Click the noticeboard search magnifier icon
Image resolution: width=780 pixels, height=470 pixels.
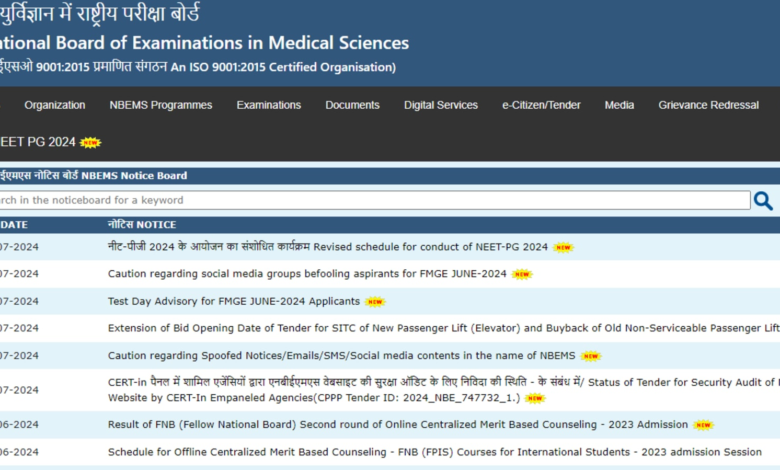click(763, 200)
